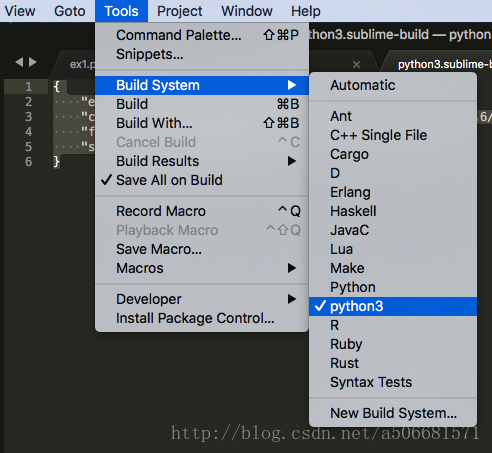Screen dimensions: 492x453
Task: Toggle Save All on Build option
Action: [202, 180]
